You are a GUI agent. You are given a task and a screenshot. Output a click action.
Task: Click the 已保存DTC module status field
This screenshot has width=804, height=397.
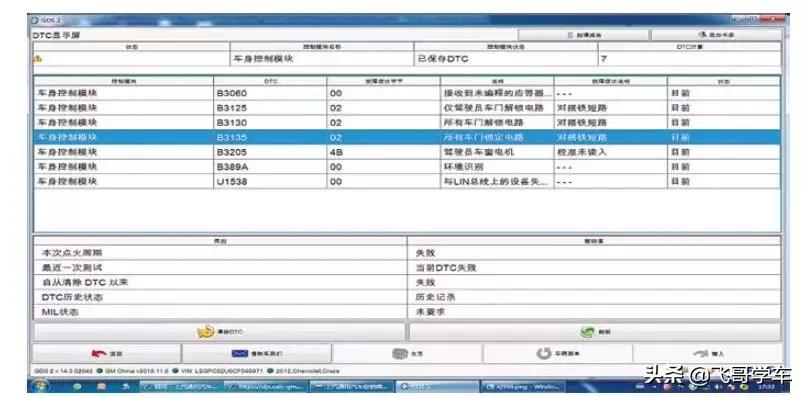(x=506, y=59)
